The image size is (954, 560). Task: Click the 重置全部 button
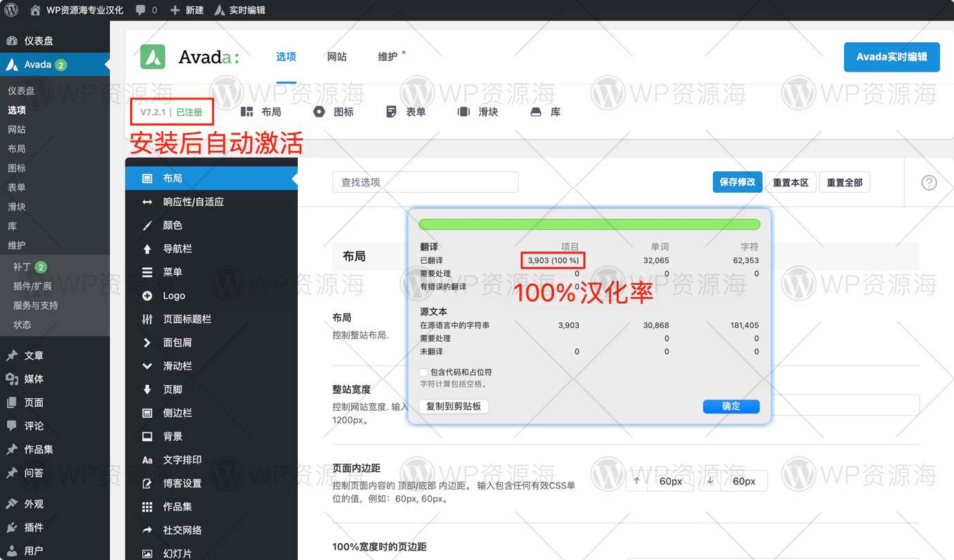click(844, 182)
